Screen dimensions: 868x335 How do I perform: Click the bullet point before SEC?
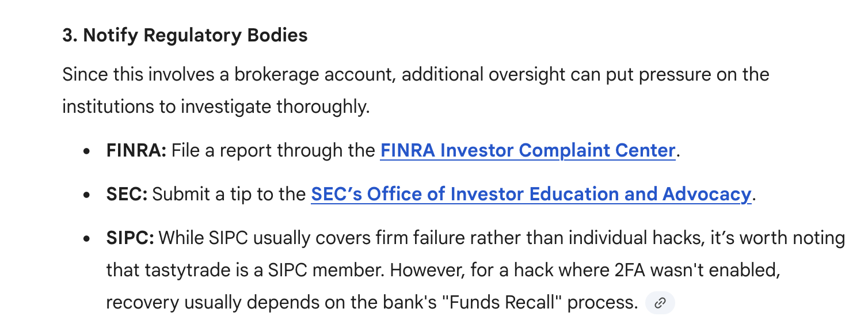[87, 196]
